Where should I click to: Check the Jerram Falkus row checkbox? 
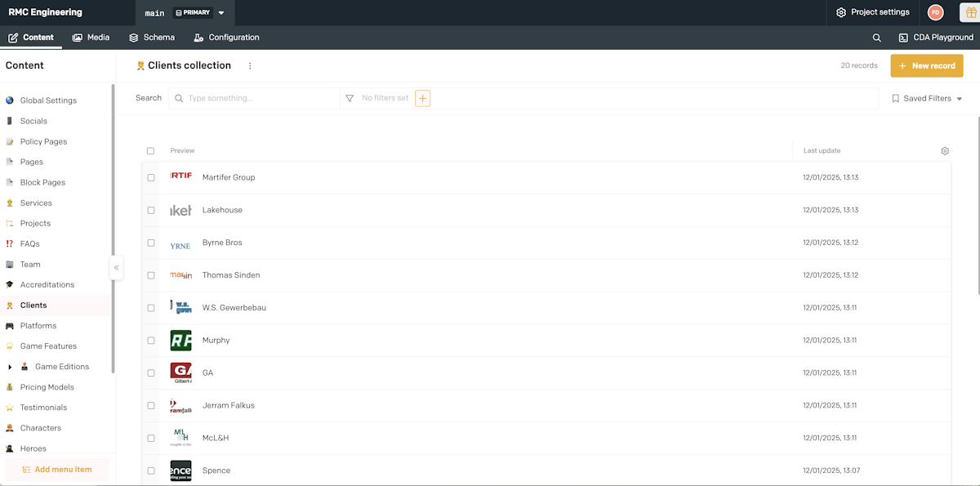(x=151, y=405)
